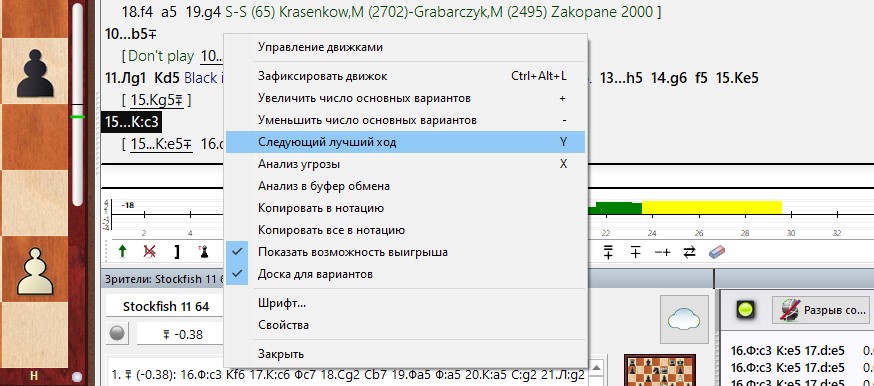Click the counterplay arrows symbol
The image size is (874, 386).
tap(690, 252)
